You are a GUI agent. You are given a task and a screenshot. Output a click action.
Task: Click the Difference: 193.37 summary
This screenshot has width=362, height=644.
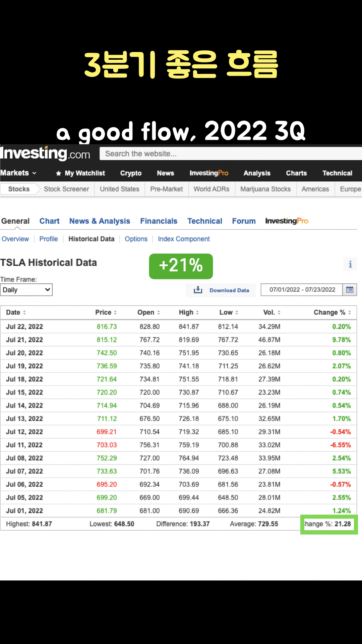click(x=183, y=524)
